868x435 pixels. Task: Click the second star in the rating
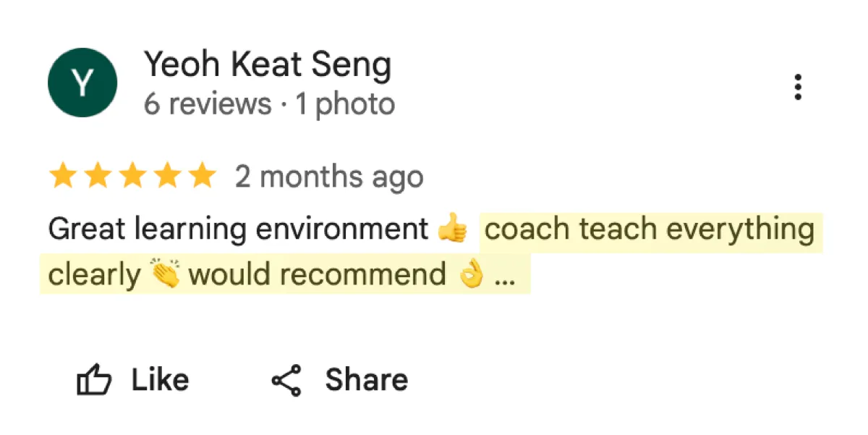(97, 176)
